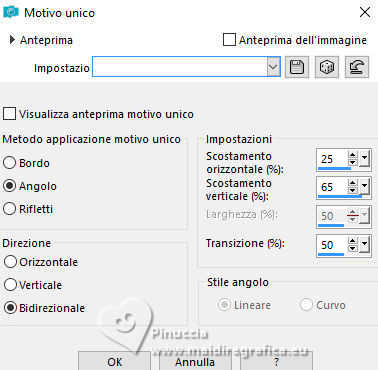This screenshot has height=370, width=378.
Task: Click the randomize parameters dice icon
Action: coord(327,67)
